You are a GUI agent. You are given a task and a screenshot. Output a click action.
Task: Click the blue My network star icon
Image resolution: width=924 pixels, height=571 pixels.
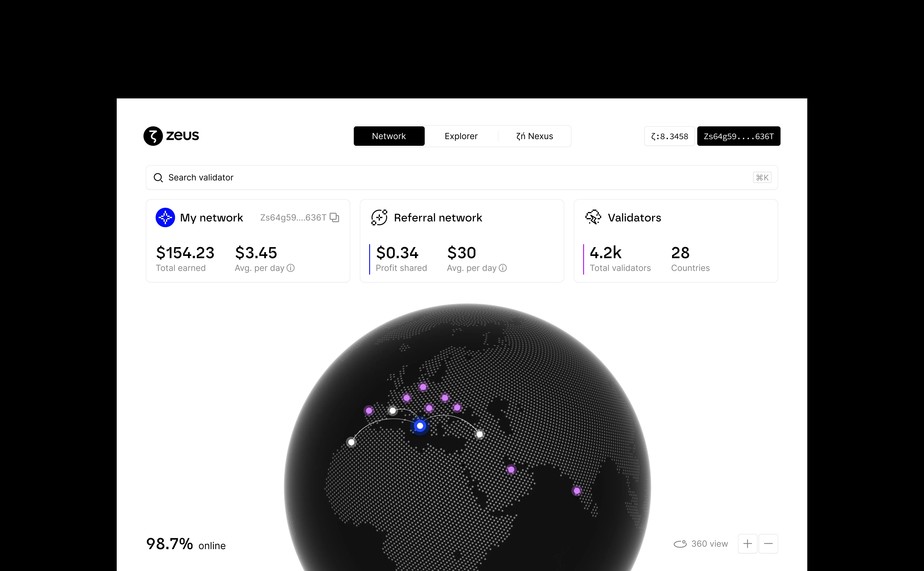(x=165, y=217)
